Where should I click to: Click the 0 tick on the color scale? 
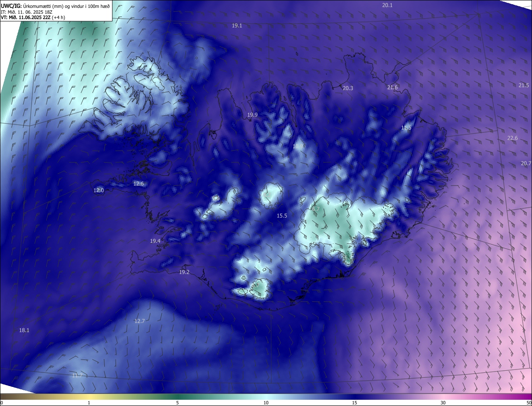(2, 403)
